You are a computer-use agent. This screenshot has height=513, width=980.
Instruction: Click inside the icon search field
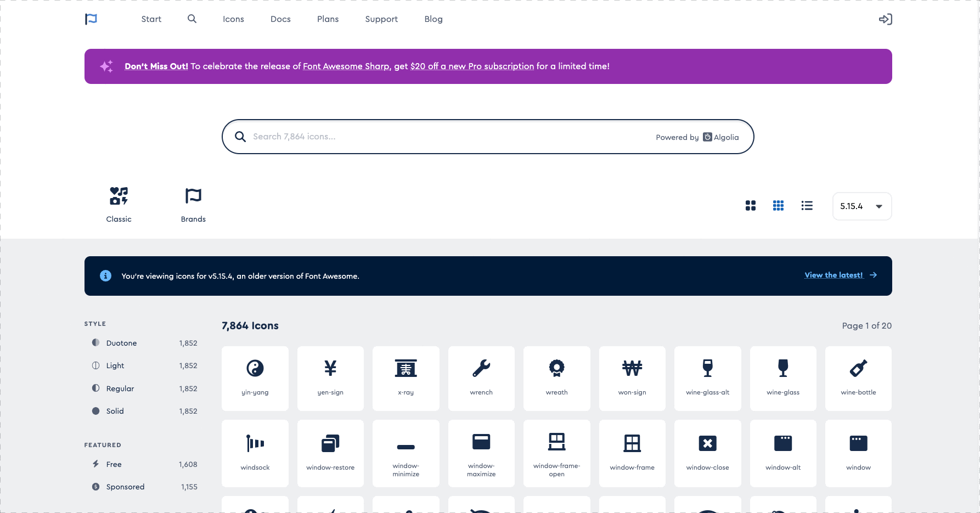(x=439, y=137)
